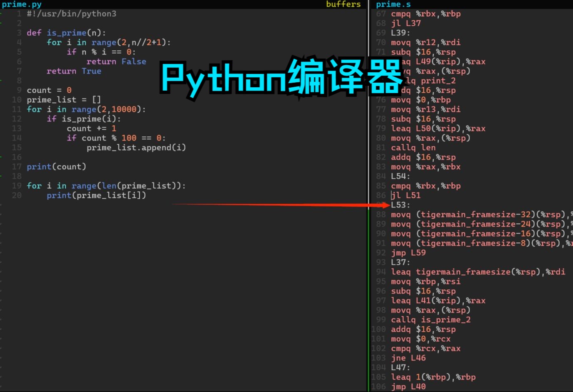
Task: Click 'movq %r13,%rdi' instruction
Action: pyautogui.click(x=426, y=109)
